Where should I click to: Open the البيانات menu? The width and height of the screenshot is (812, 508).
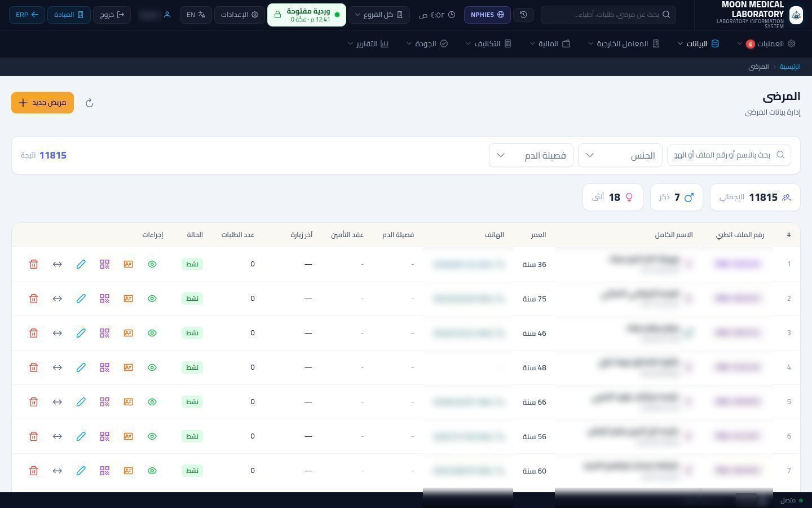(698, 43)
